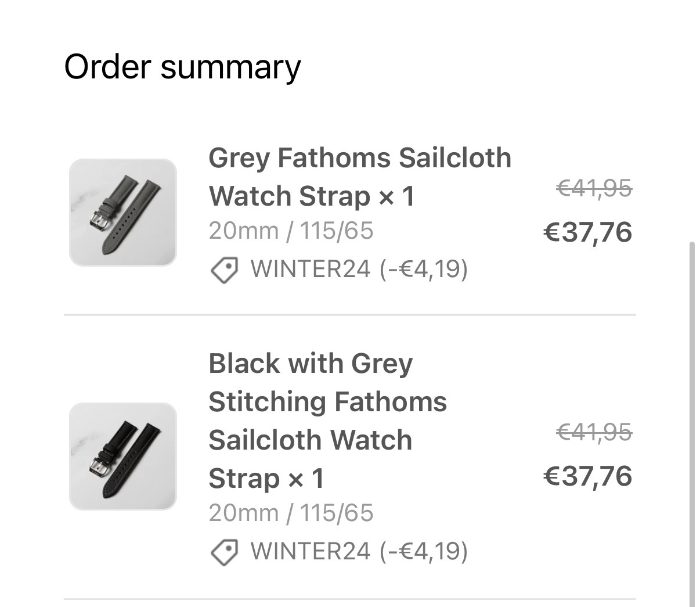This screenshot has width=700, height=607.
Task: Click the strikethrough €41,95 price of Grey strap
Action: (x=594, y=188)
